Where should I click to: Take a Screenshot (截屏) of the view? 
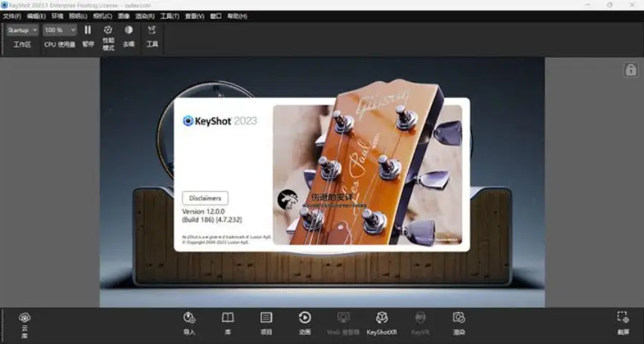coord(623,318)
